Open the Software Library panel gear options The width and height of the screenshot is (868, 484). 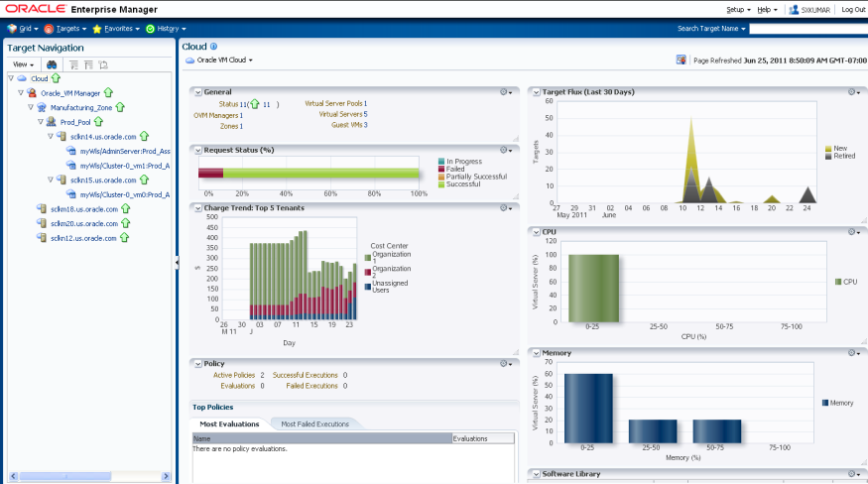[854, 474]
